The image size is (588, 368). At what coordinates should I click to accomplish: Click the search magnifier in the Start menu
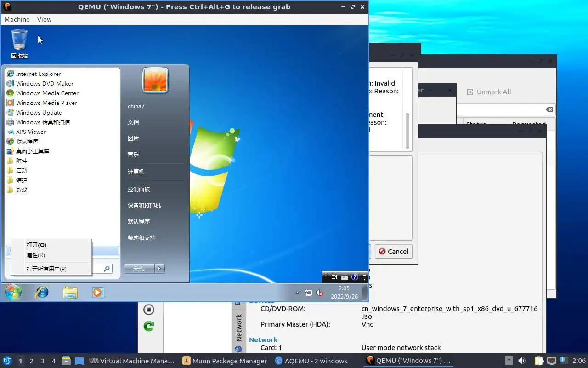pyautogui.click(x=107, y=269)
